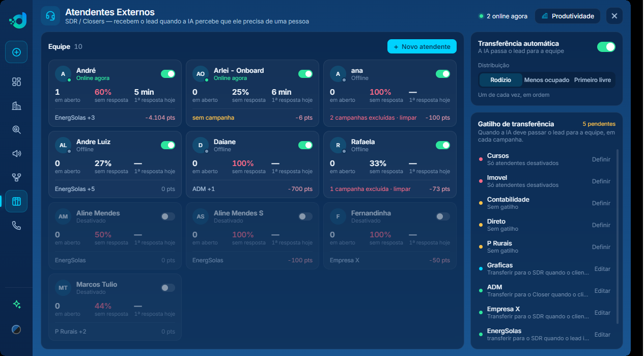Open the Produtividade view
The height and width of the screenshot is (356, 644).
coord(568,16)
